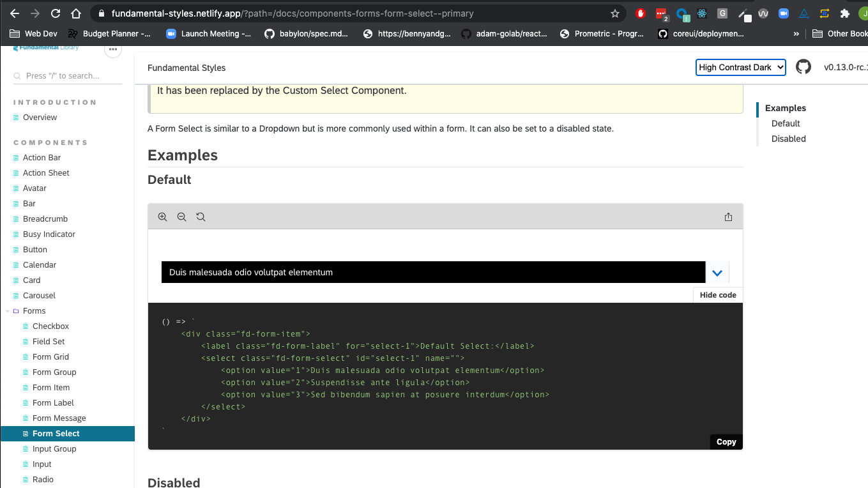868x488 pixels.
Task: Open the Checkbox component page
Action: tap(50, 326)
